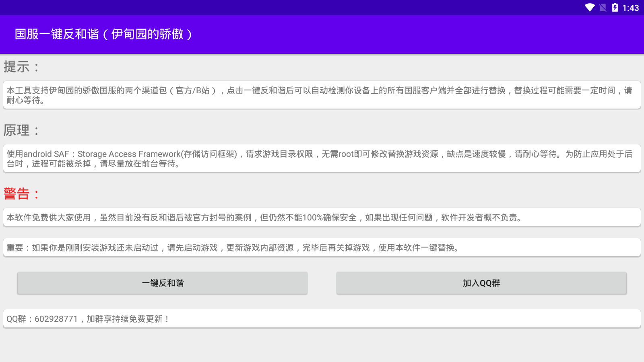Click the red 警告： heading
The height and width of the screenshot is (362, 644).
(x=22, y=194)
